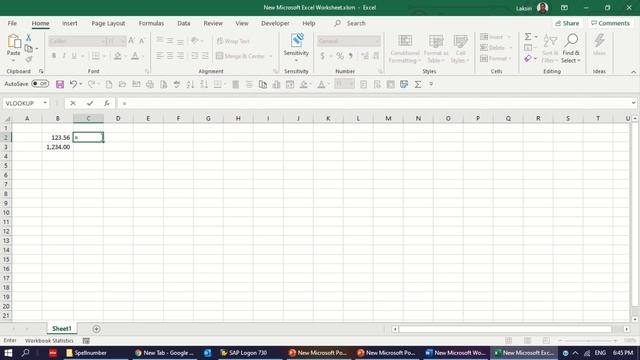This screenshot has width=640, height=360.
Task: Click the formula bar input
Action: tap(373, 103)
